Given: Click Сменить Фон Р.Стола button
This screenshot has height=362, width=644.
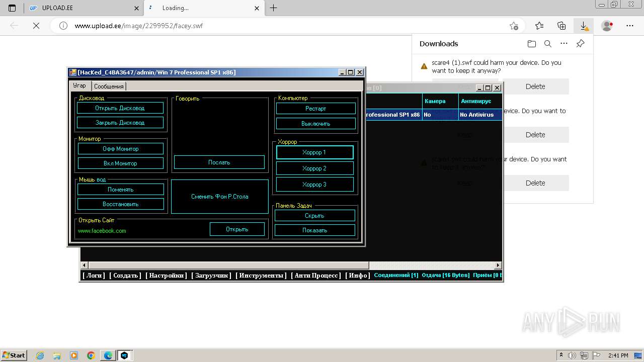Looking at the screenshot, I should click(x=220, y=197).
